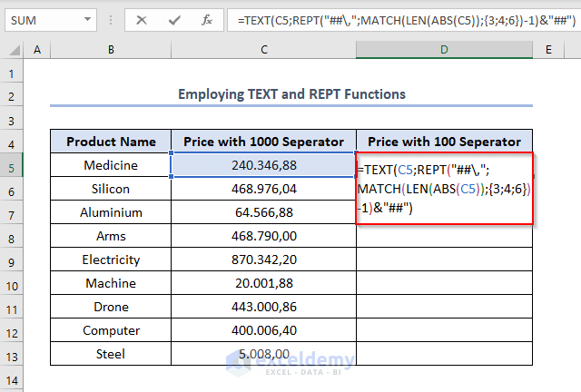
Task: Select column D header
Action: click(x=445, y=50)
